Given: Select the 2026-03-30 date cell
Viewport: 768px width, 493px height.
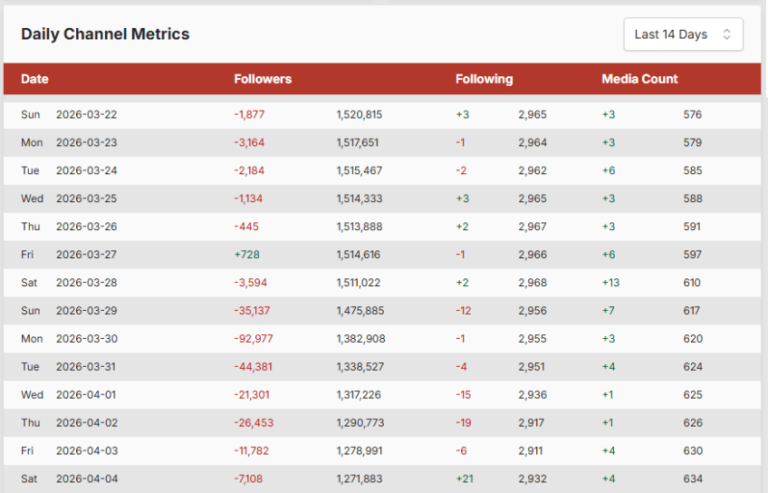Looking at the screenshot, I should tap(86, 339).
